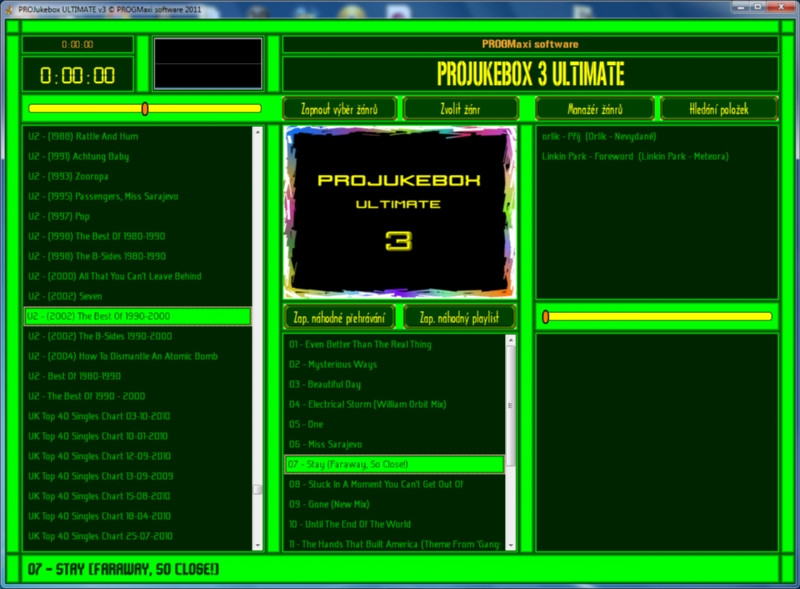Select track 02 - Mysterious Ways
This screenshot has width=800, height=589.
tap(394, 364)
